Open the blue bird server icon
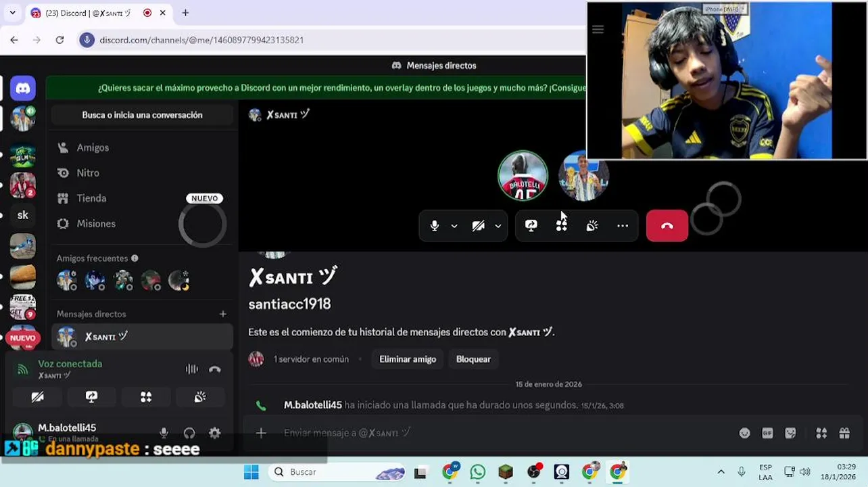The image size is (868, 487). 22,246
